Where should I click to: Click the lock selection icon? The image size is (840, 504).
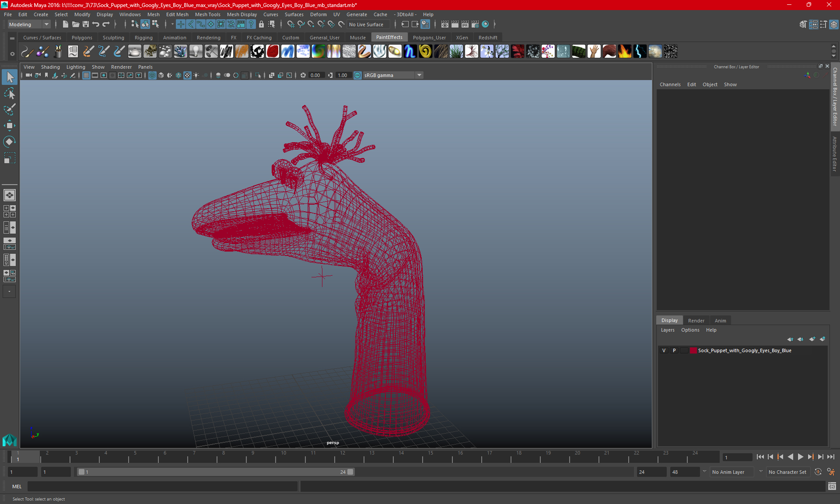pyautogui.click(x=262, y=24)
